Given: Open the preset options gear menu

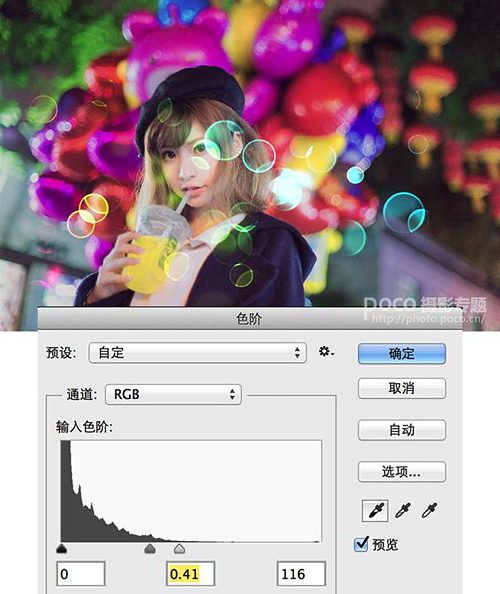Looking at the screenshot, I should 326,352.
